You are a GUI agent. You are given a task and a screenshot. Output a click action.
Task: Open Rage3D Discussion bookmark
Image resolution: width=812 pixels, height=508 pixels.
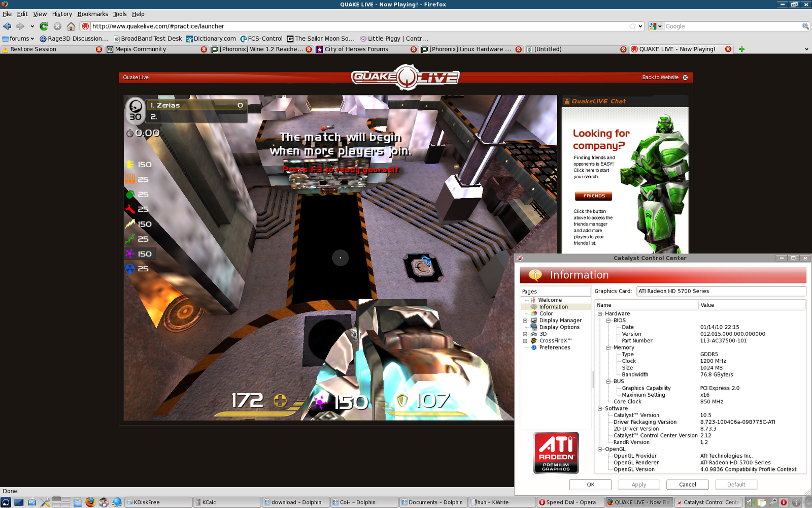pyautogui.click(x=74, y=39)
